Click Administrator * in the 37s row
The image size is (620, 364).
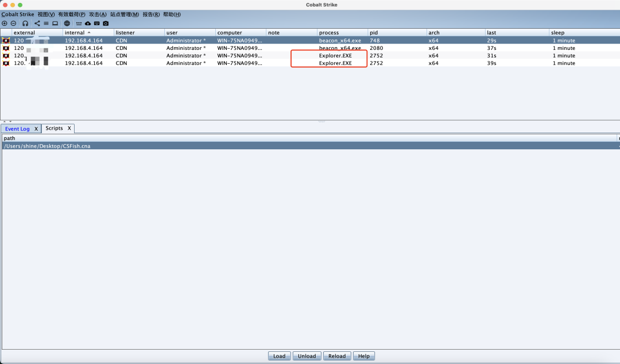click(x=186, y=48)
